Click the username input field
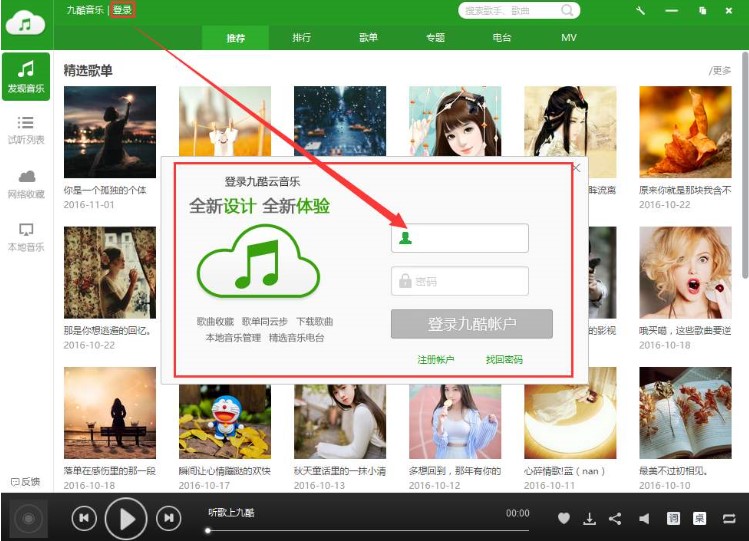This screenshot has height=541, width=749. pos(460,238)
